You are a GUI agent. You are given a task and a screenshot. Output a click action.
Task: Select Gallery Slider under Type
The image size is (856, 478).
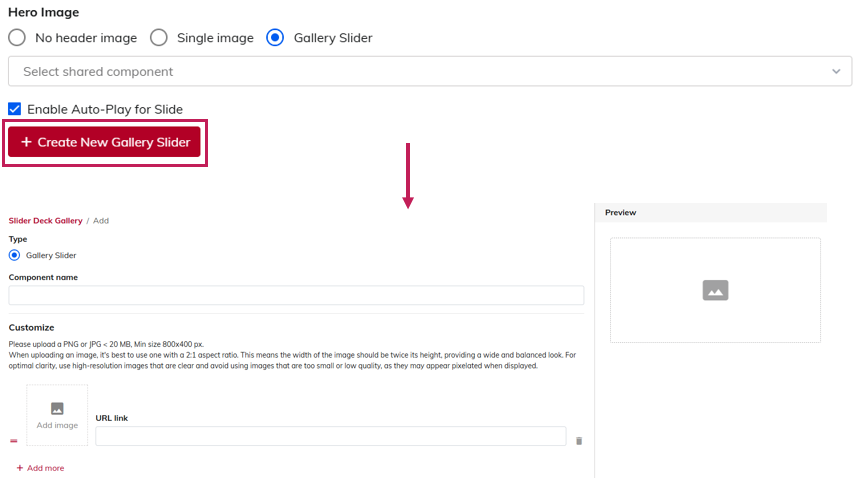(14, 255)
